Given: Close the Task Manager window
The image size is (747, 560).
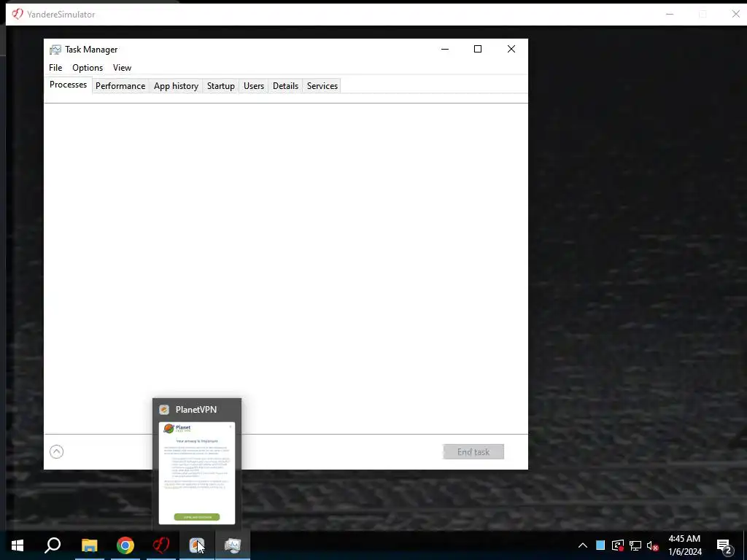Looking at the screenshot, I should [x=511, y=49].
